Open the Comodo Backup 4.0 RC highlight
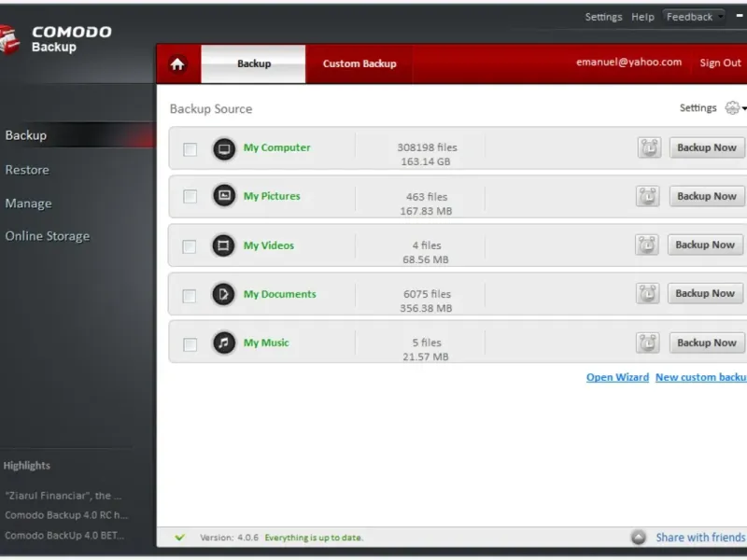 tap(66, 515)
